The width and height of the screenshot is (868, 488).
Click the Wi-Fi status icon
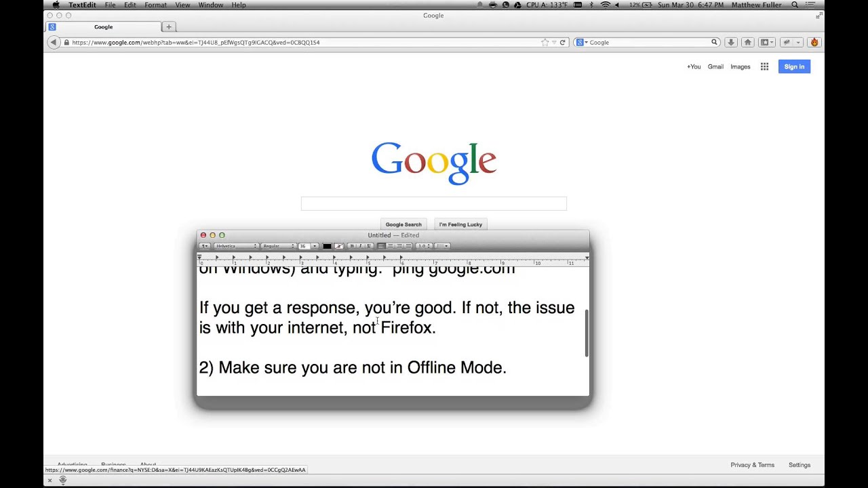click(606, 5)
